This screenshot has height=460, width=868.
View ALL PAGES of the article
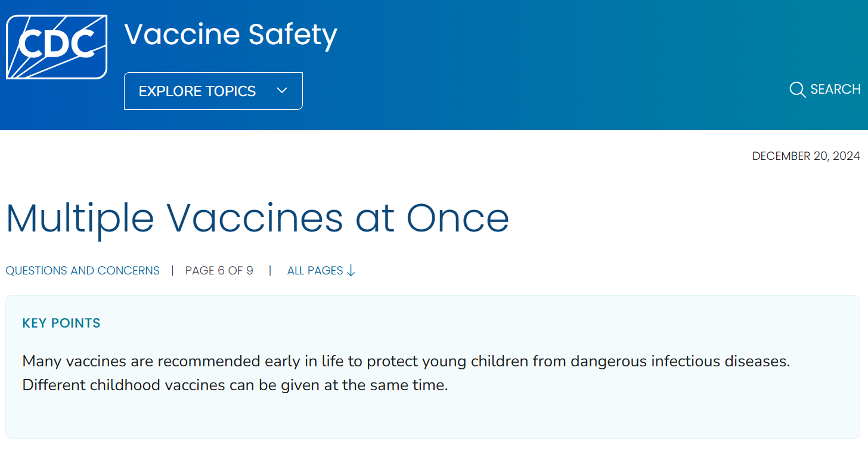point(315,270)
